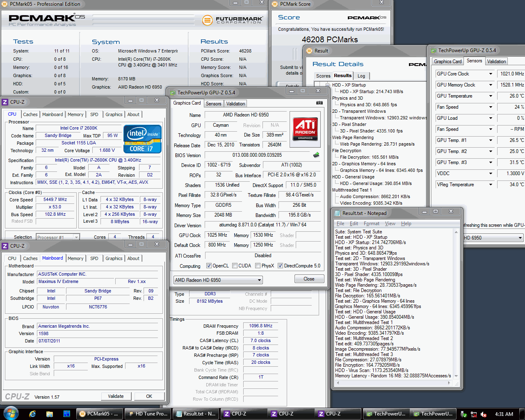Click the Notepad horizontal scrollbar track

pyautogui.click(x=394, y=383)
